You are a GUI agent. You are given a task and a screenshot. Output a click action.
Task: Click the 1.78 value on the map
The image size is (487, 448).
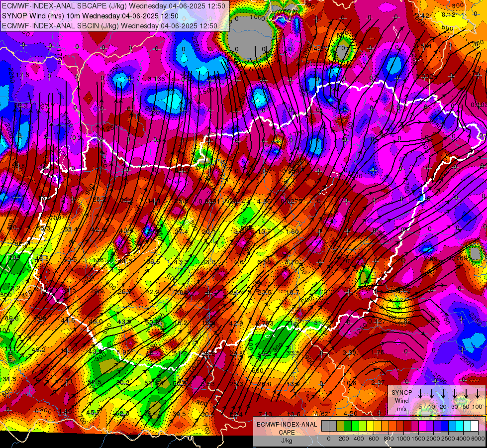pos(378,352)
